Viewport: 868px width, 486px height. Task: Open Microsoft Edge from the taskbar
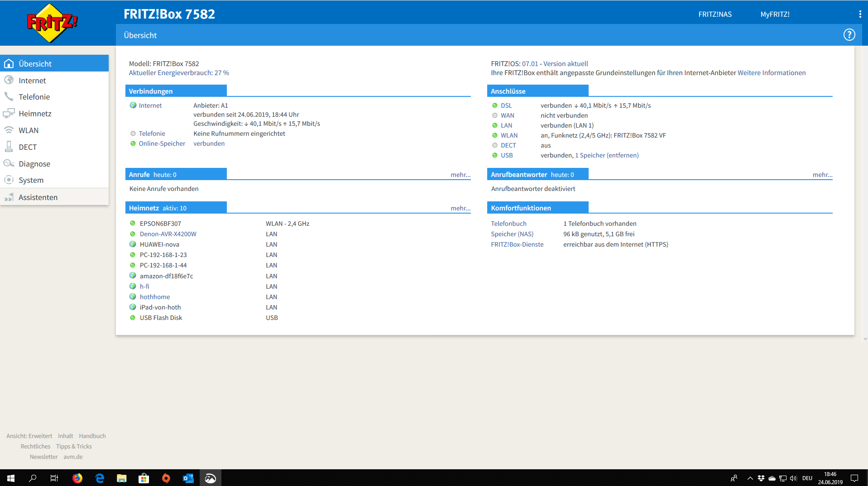pos(100,478)
